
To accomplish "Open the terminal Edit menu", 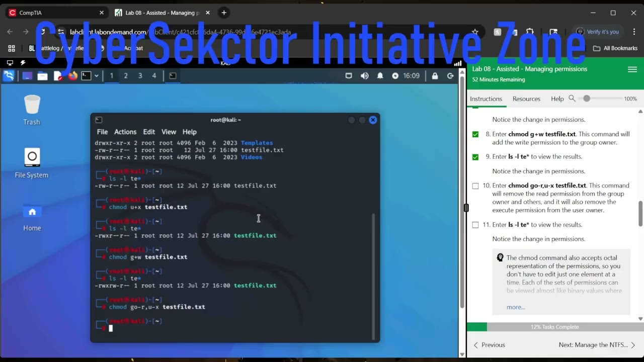I will (x=149, y=132).
